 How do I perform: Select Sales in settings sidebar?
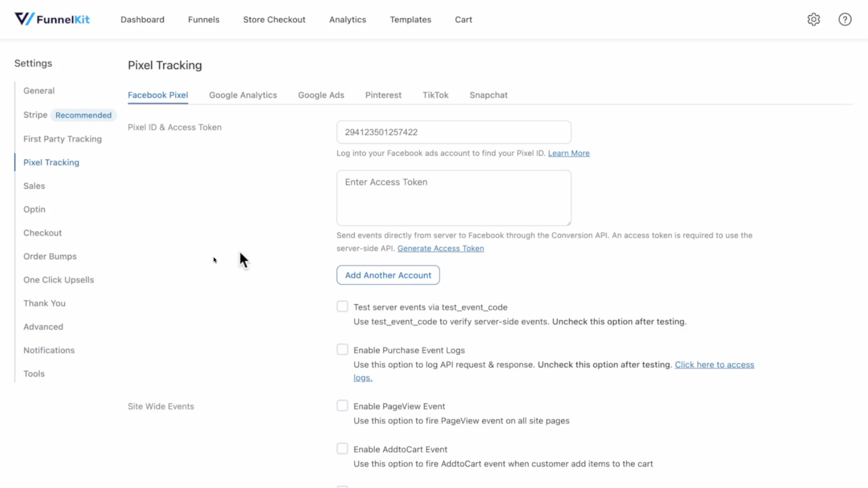click(34, 186)
